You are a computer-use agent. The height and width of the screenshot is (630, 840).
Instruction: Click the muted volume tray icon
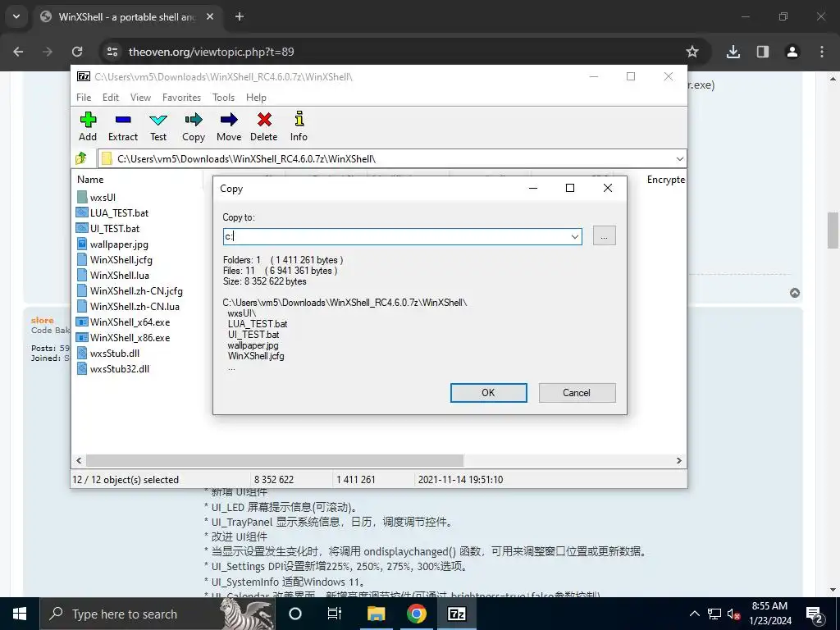(733, 614)
